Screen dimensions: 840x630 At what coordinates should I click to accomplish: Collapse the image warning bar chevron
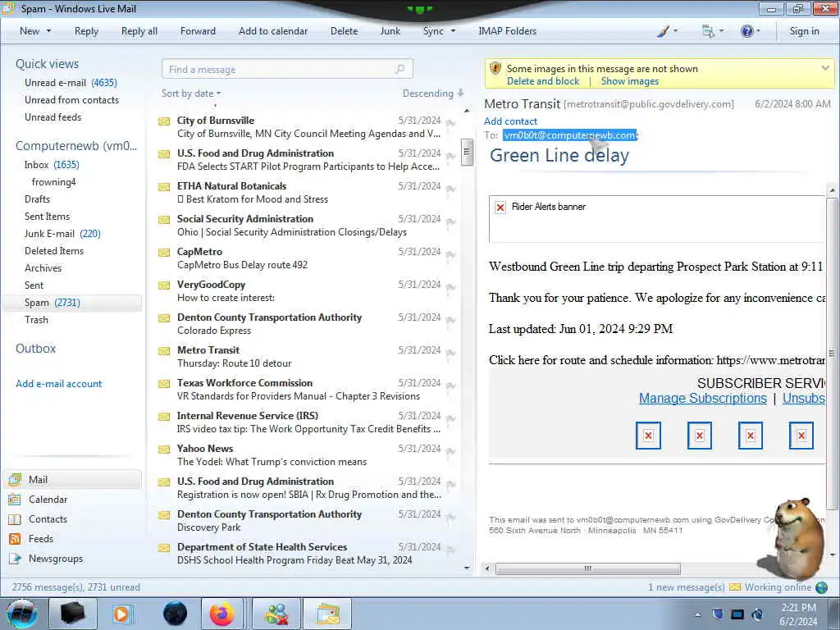pyautogui.click(x=825, y=68)
